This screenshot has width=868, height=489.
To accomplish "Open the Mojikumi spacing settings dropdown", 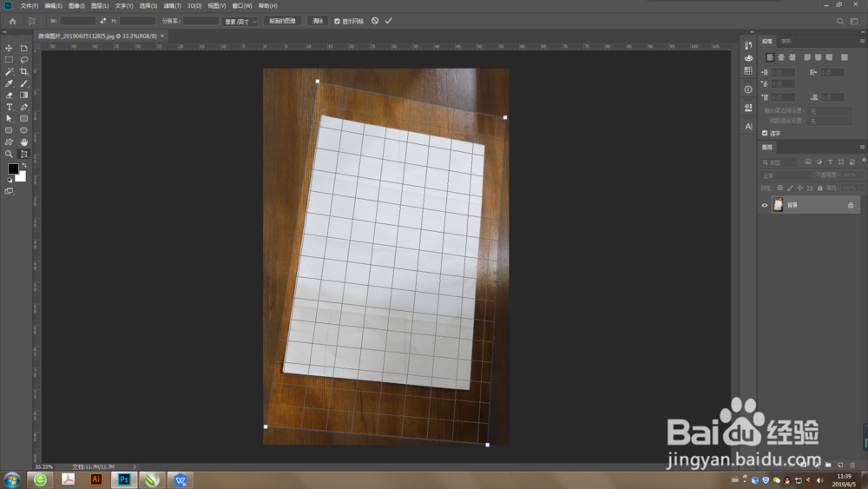I will 829,122.
